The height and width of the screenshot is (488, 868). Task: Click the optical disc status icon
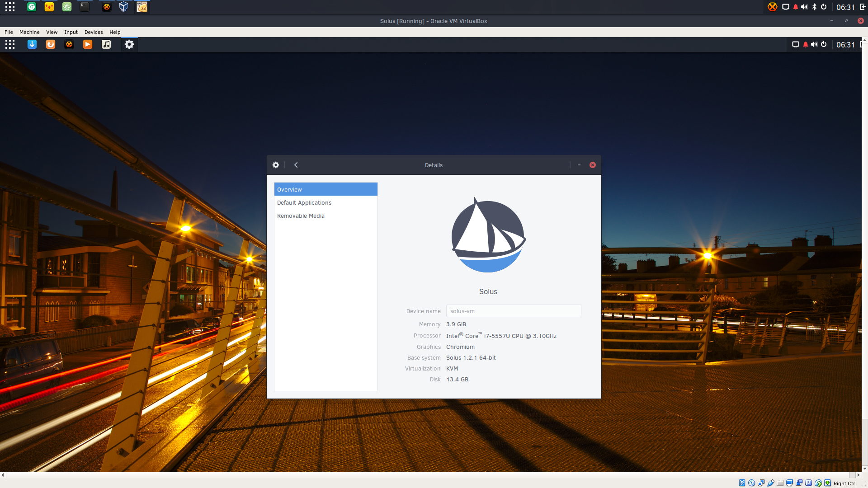point(751,483)
